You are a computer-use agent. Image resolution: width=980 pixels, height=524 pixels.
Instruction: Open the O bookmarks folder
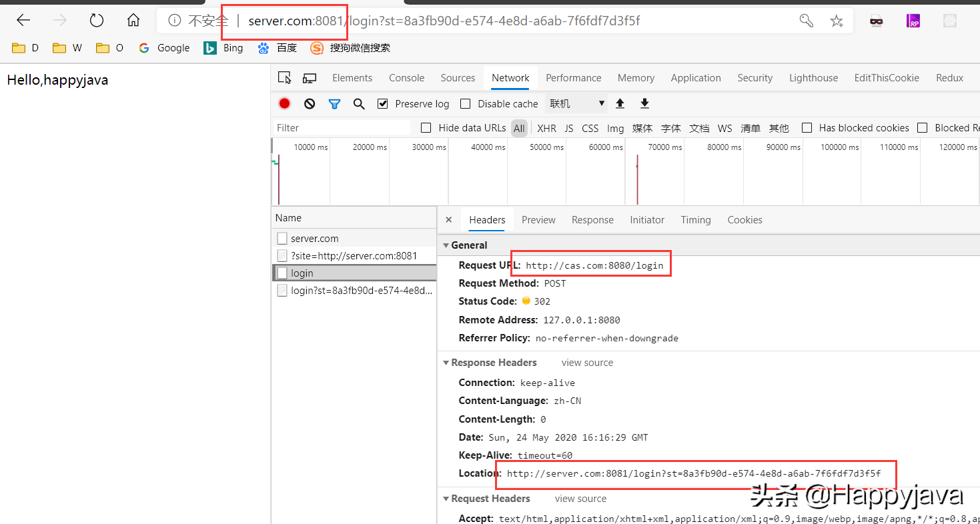(110, 48)
